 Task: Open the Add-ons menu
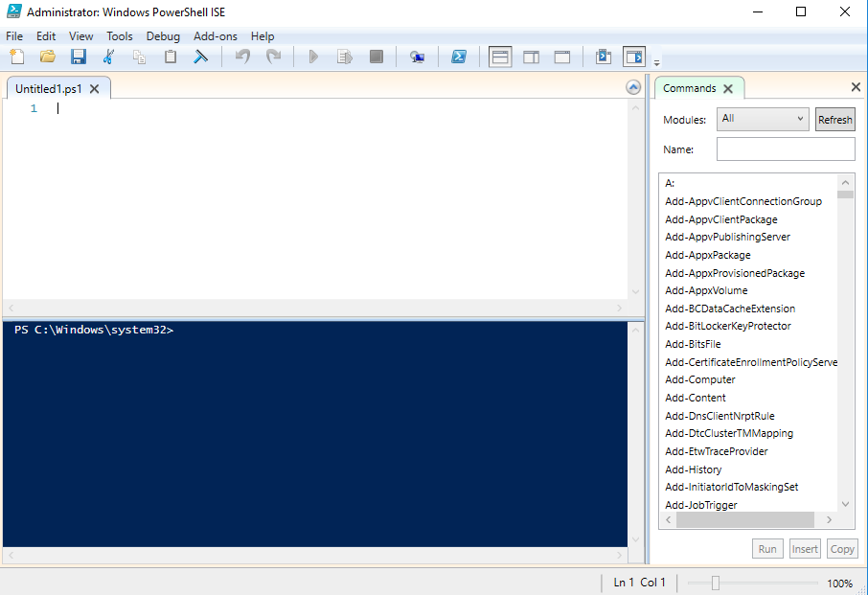pyautogui.click(x=216, y=36)
